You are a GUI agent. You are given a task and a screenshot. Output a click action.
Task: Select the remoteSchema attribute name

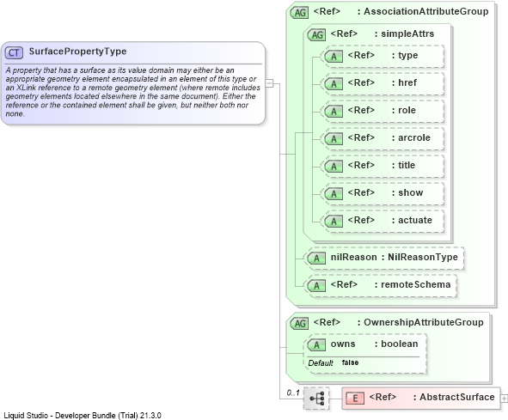point(416,284)
